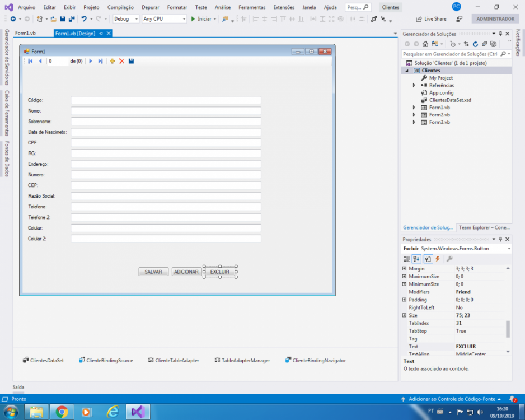Open the Depurar menu
This screenshot has width=525, height=420.
tap(151, 7)
